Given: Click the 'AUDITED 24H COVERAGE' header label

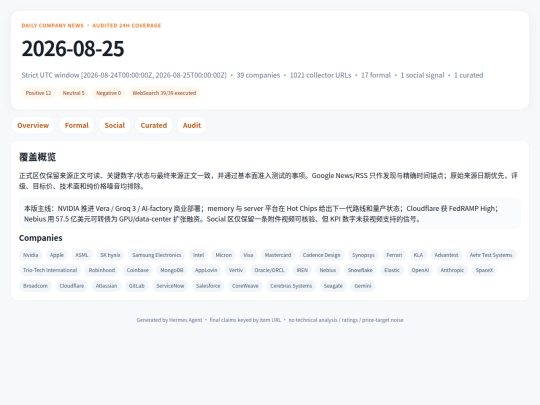Looking at the screenshot, I should point(127,25).
